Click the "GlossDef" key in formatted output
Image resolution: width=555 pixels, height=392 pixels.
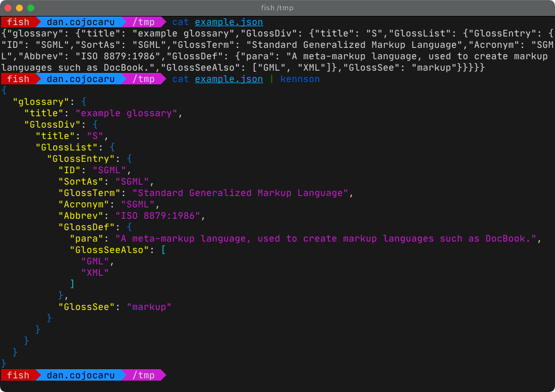pyautogui.click(x=87, y=227)
